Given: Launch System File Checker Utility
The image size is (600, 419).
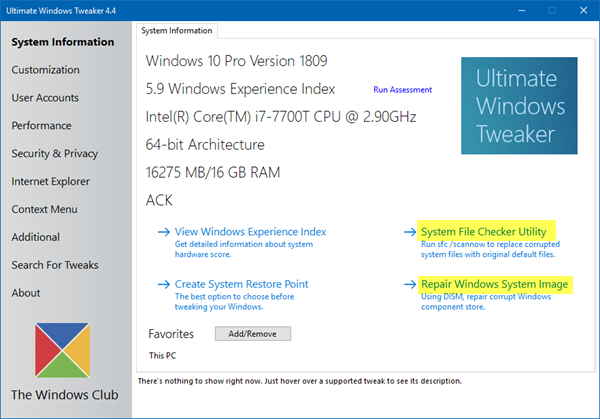Looking at the screenshot, I should click(x=484, y=232).
